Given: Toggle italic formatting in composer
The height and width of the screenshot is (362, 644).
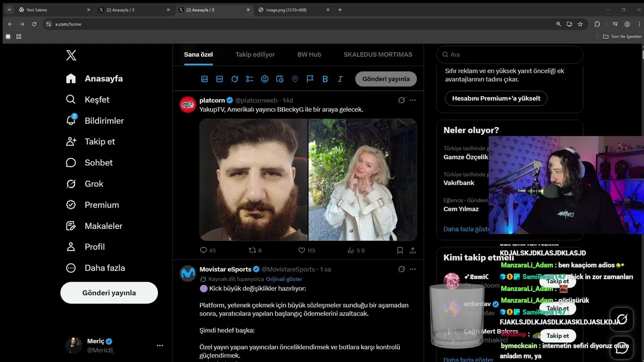Looking at the screenshot, I should (x=340, y=79).
